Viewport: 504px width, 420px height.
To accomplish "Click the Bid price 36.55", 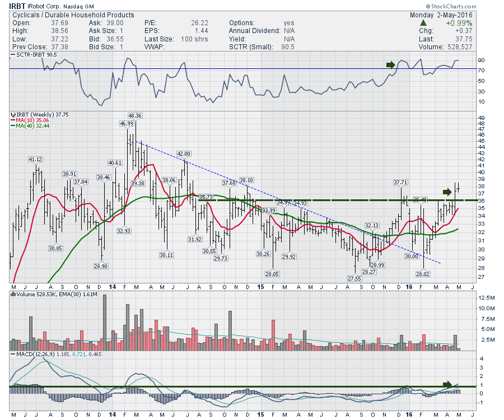I will 115,39.
